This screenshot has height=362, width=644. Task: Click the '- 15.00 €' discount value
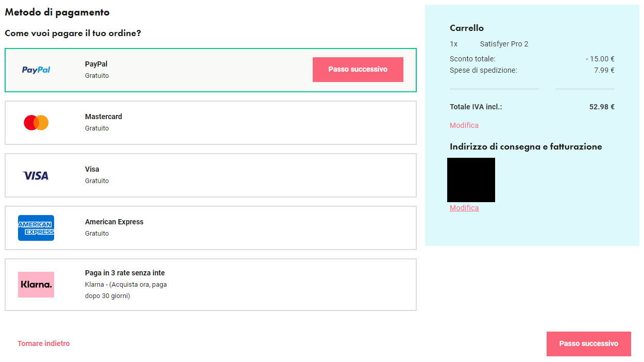pos(600,59)
